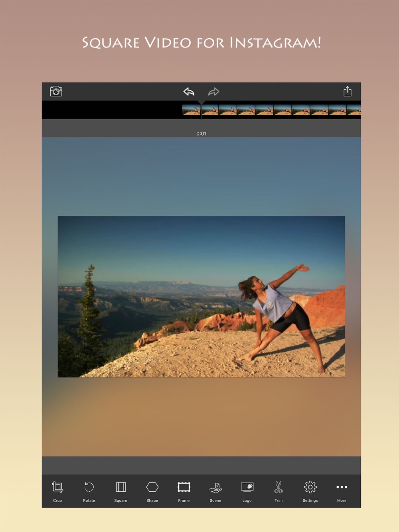The image size is (399, 532).
Task: Select the Trim scissors tool
Action: click(279, 491)
